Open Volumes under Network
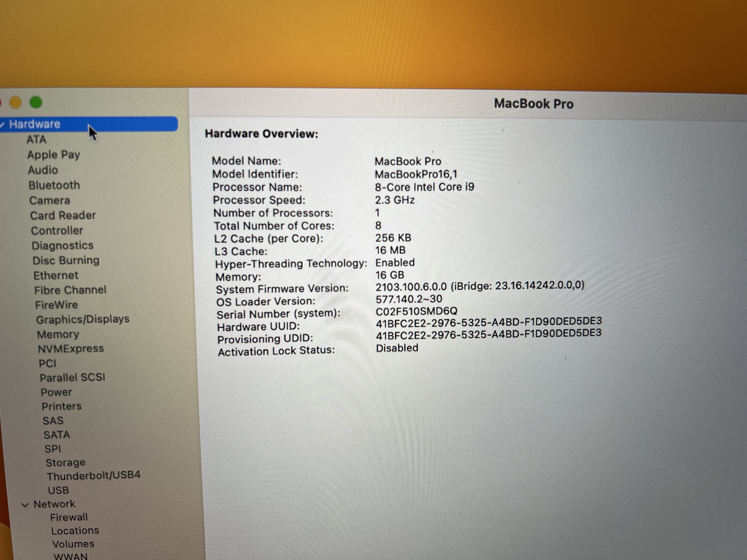The width and height of the screenshot is (747, 560). pyautogui.click(x=73, y=544)
